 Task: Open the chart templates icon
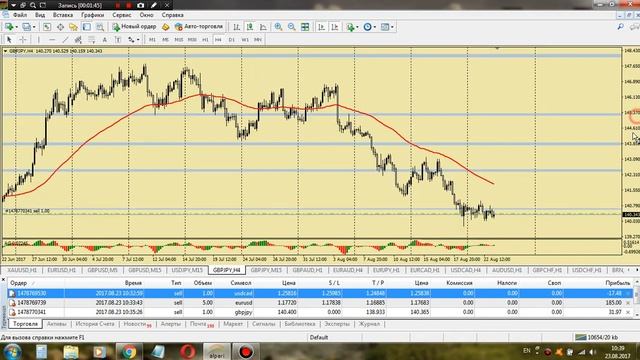pos(385,27)
